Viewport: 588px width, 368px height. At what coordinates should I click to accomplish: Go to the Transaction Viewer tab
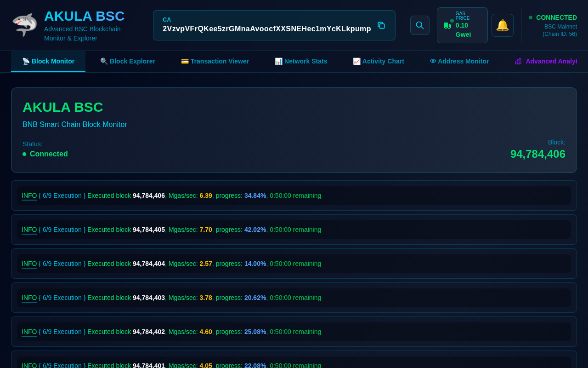click(x=215, y=61)
